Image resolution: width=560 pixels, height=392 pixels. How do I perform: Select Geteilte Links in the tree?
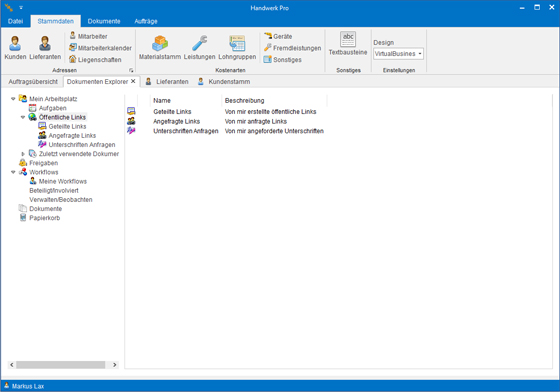67,126
